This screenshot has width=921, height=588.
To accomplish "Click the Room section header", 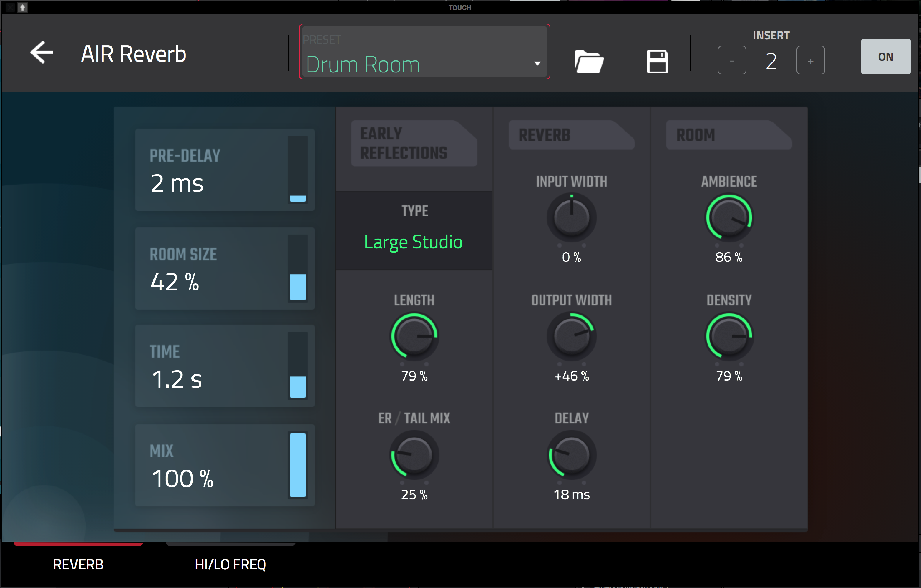I will tap(729, 135).
